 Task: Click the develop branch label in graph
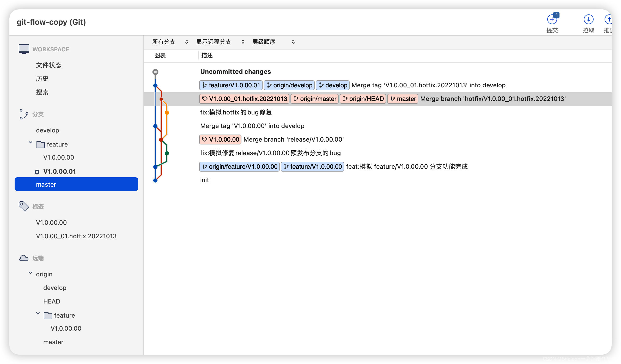click(333, 85)
